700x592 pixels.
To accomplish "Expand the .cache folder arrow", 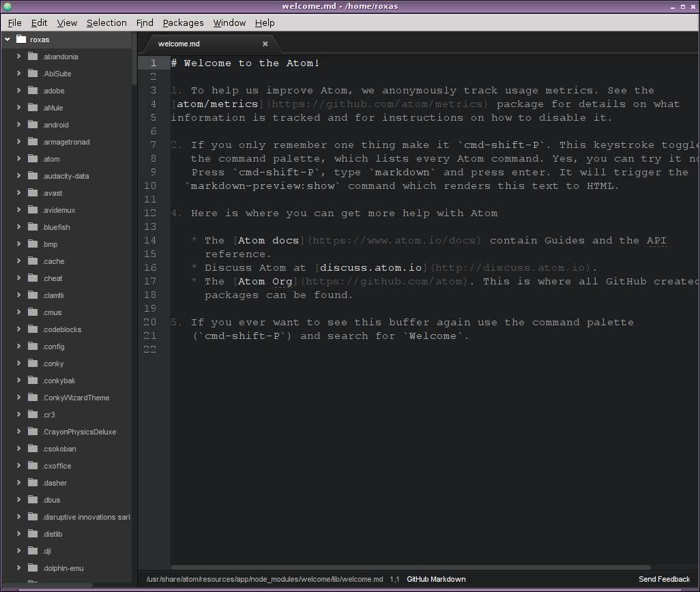I will (x=18, y=261).
